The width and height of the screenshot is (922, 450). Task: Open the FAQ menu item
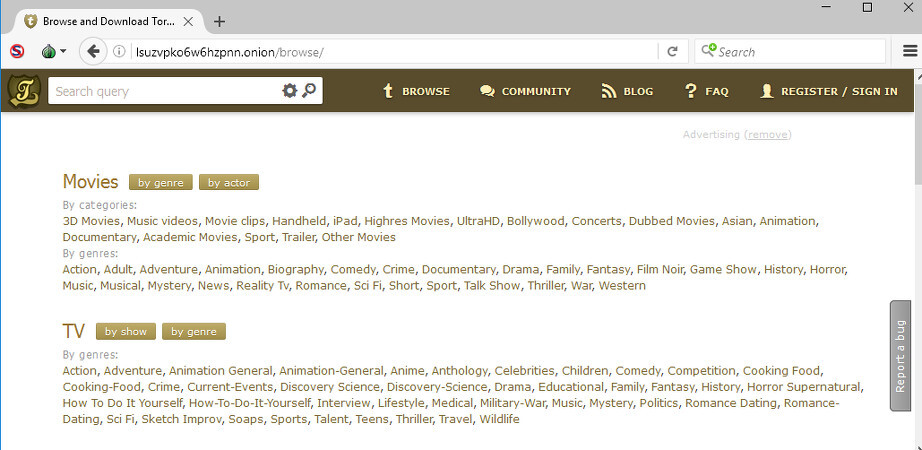click(707, 91)
